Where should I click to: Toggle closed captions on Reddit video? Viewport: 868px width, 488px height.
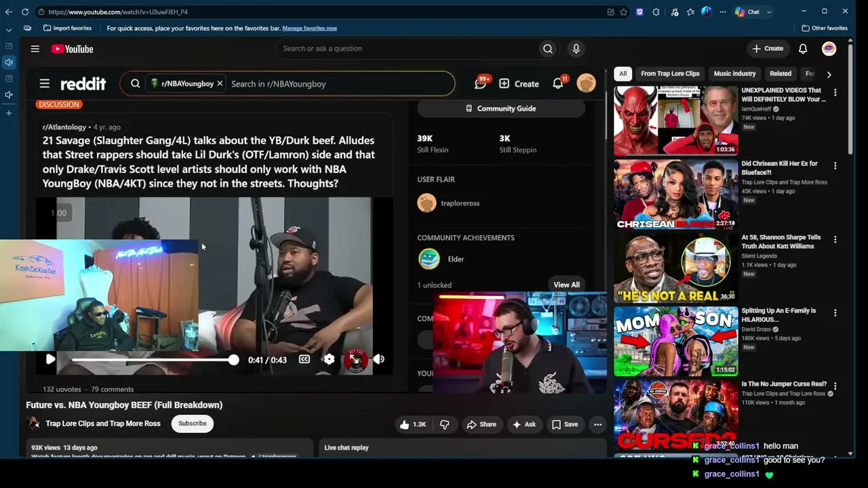[304, 360]
